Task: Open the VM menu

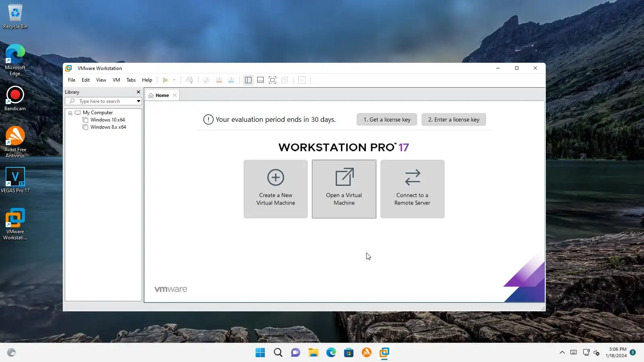Action: point(116,80)
